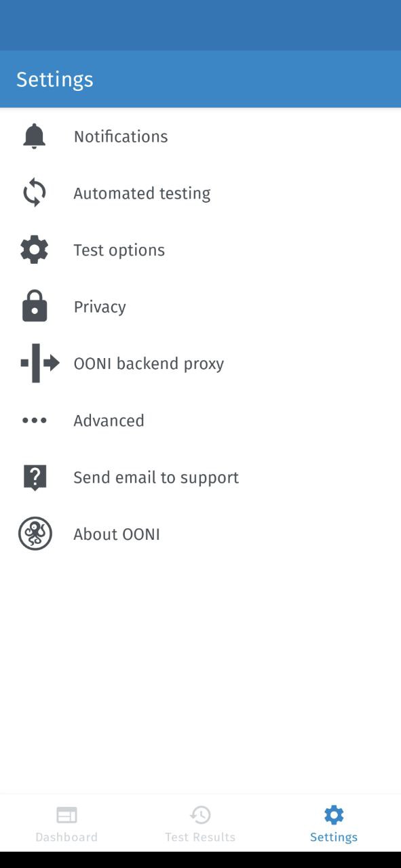Tap the support question-mark bubble icon

click(x=35, y=477)
